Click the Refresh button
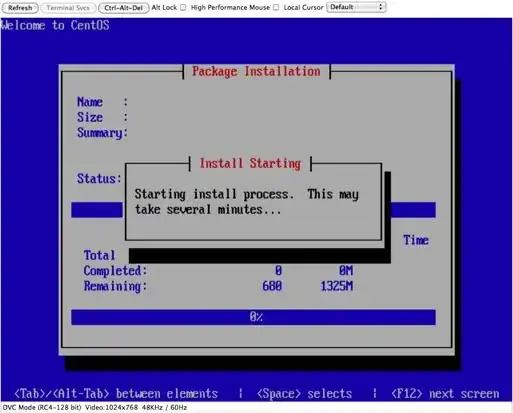This screenshot has width=513, height=413. tap(20, 8)
